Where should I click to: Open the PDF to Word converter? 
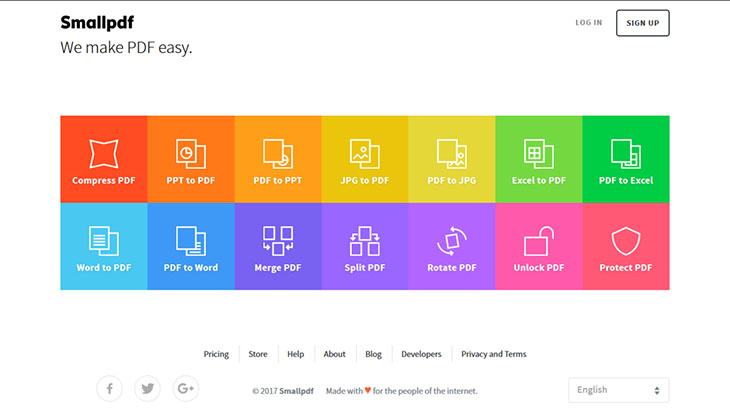point(191,246)
